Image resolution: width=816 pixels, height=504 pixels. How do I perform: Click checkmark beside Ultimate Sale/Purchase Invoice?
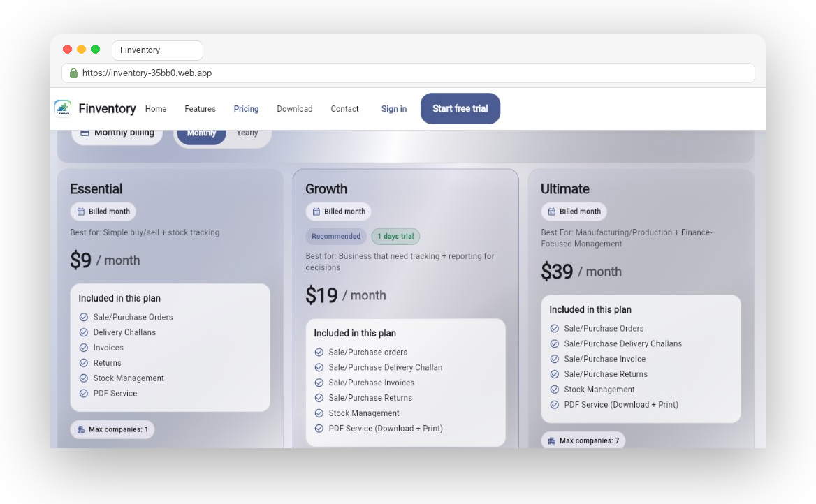click(554, 359)
